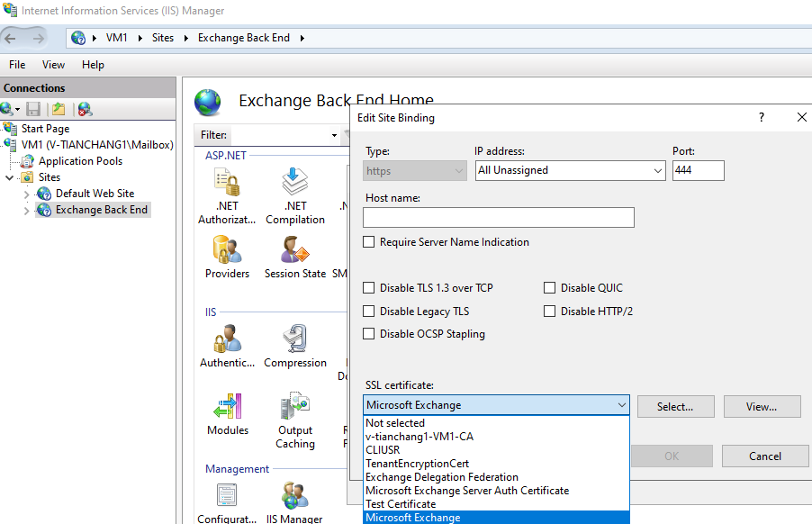Click the Create New Connection toolbar icon

pyautogui.click(x=6, y=109)
